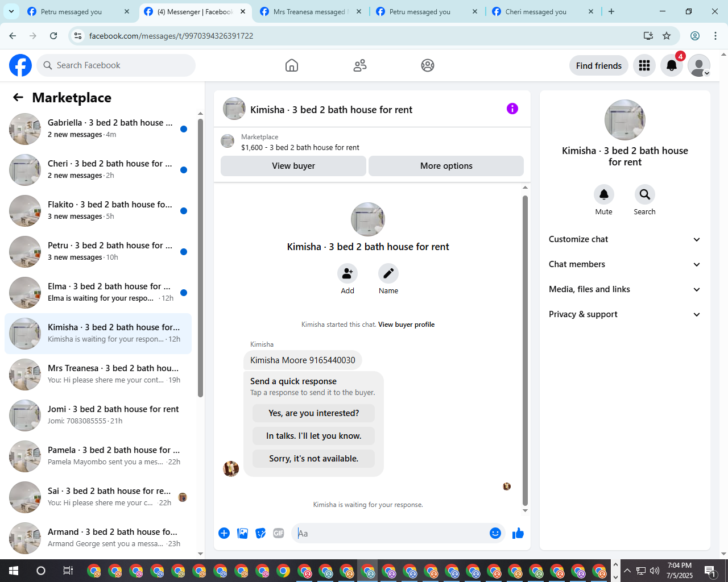Click the chat messages scrollbar
This screenshot has height=582, width=728.
[525, 350]
